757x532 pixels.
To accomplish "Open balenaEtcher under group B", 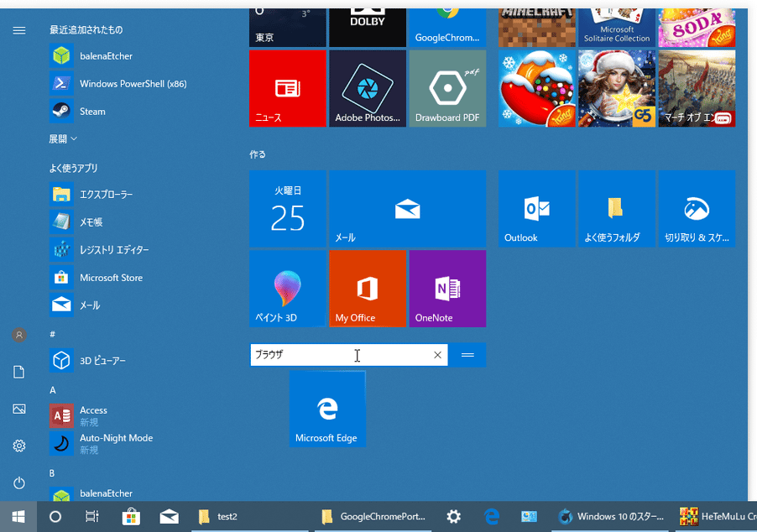I will (91, 493).
